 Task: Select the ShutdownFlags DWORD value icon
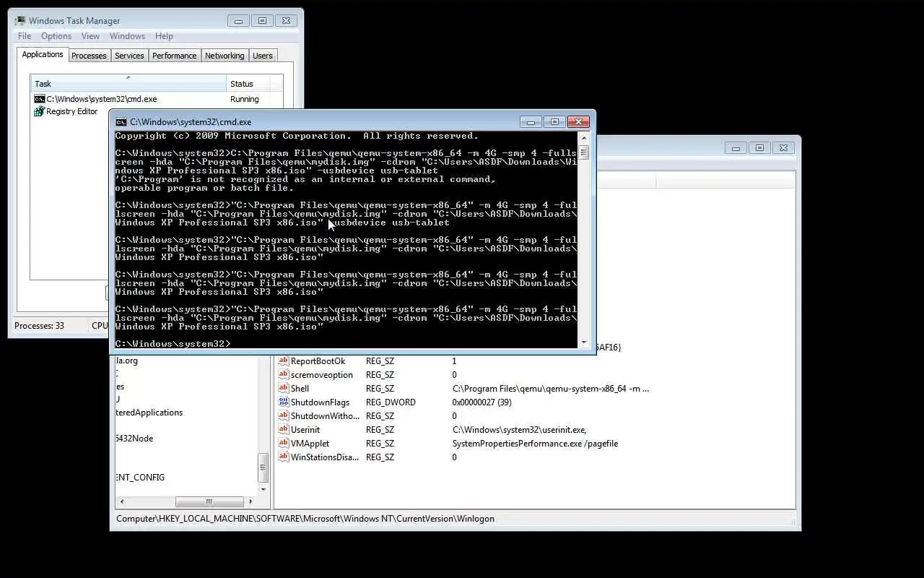pos(283,402)
